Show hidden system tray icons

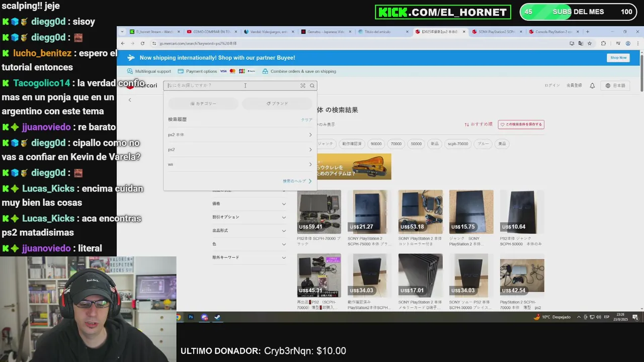coord(579,317)
